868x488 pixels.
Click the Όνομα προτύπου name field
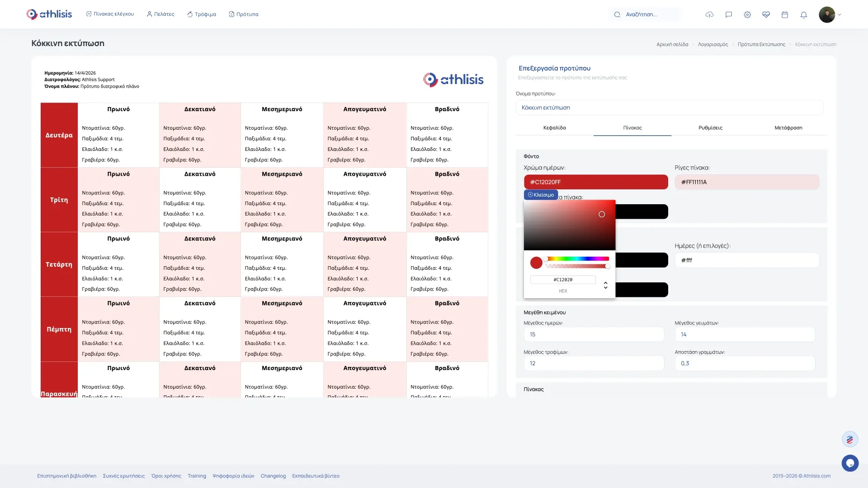(x=669, y=108)
